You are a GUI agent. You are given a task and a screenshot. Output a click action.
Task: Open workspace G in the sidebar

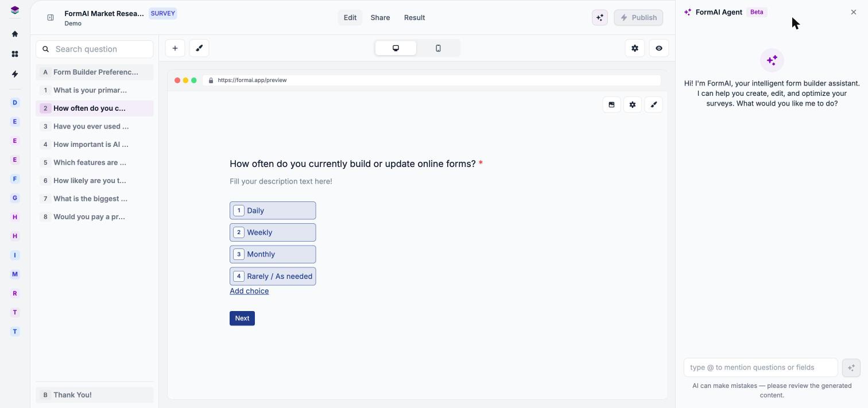tap(15, 198)
